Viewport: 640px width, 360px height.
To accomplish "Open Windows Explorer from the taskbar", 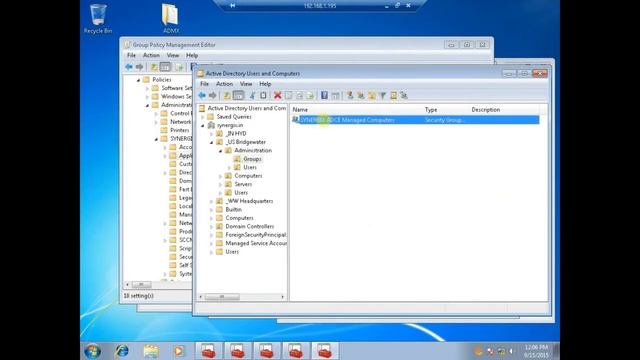I will coord(151,351).
